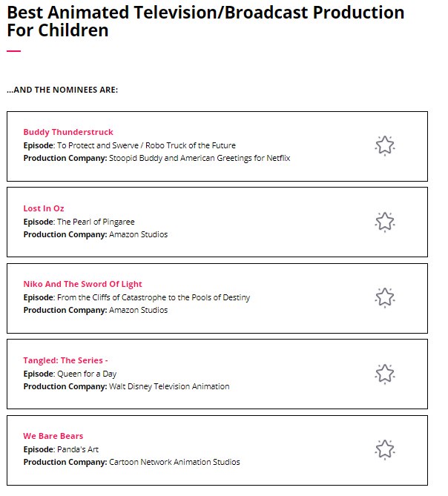This screenshot has height=496, width=448.
Task: Click the Stoopid Buddy production company line
Action: click(x=200, y=158)
